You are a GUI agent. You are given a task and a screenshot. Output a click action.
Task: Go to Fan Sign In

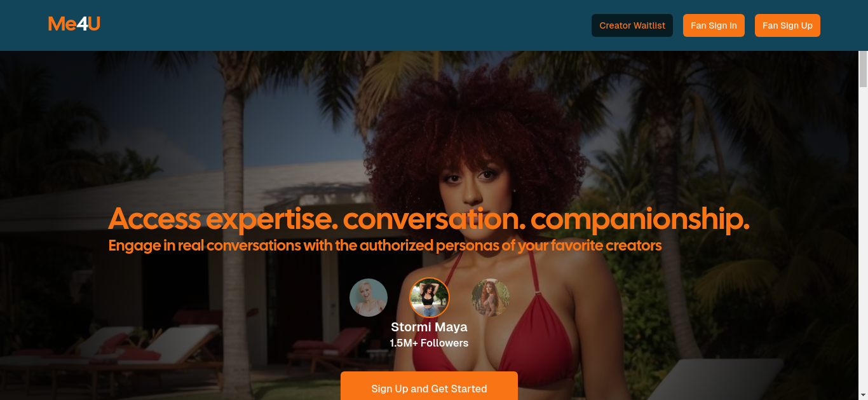[x=714, y=25]
